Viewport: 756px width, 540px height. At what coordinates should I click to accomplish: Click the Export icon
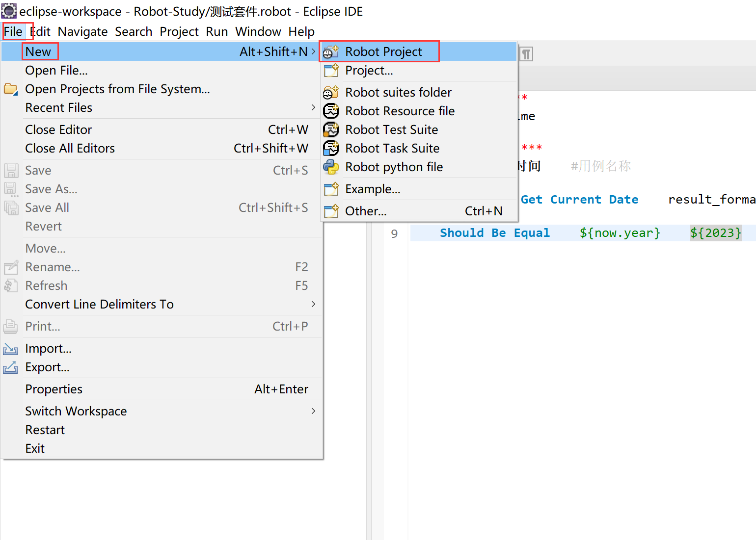click(x=11, y=367)
